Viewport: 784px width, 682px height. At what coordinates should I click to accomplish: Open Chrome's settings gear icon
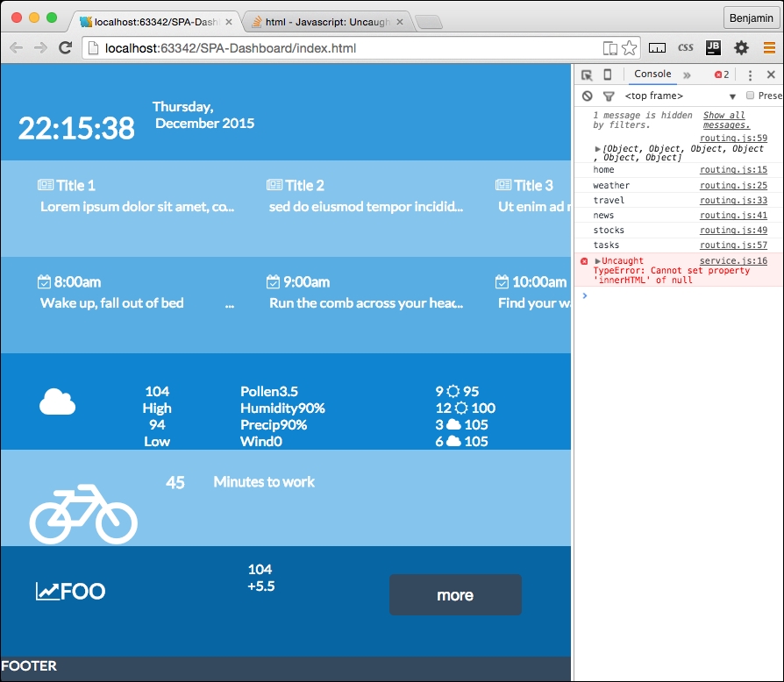coord(739,47)
